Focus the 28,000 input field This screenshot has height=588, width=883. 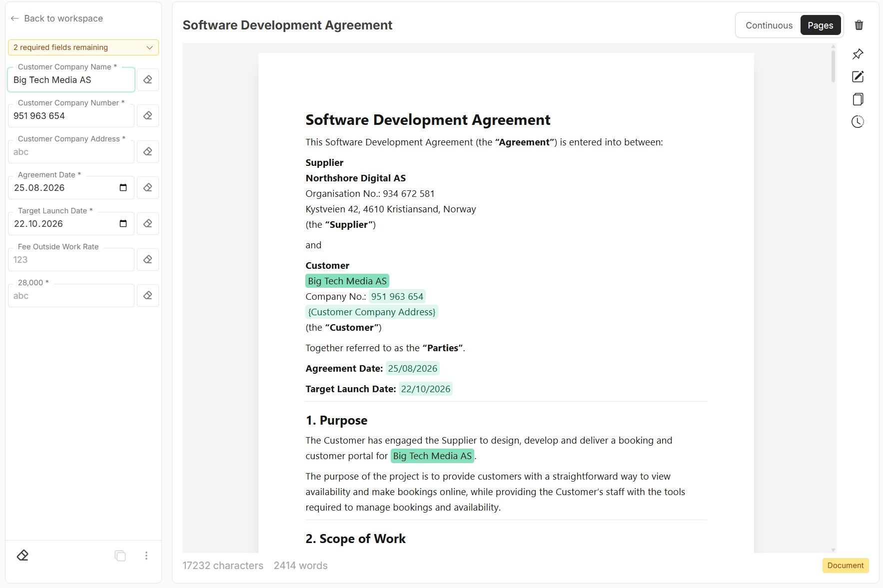coord(71,296)
